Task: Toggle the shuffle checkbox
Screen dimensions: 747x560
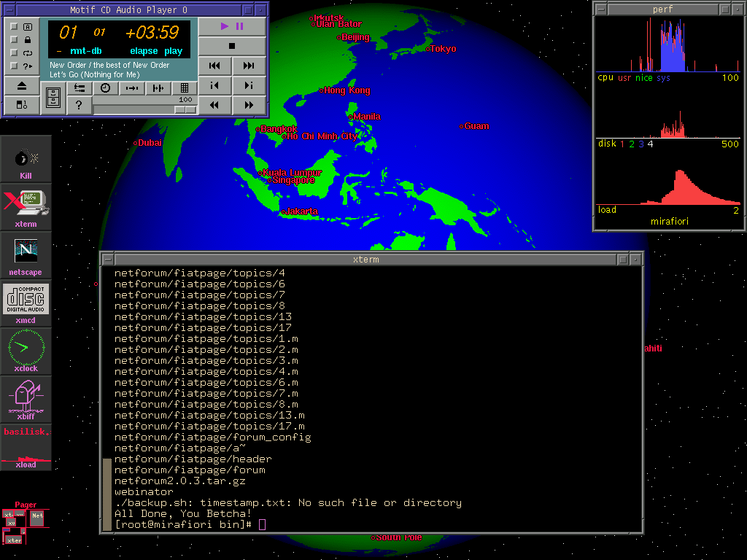Action: point(15,66)
